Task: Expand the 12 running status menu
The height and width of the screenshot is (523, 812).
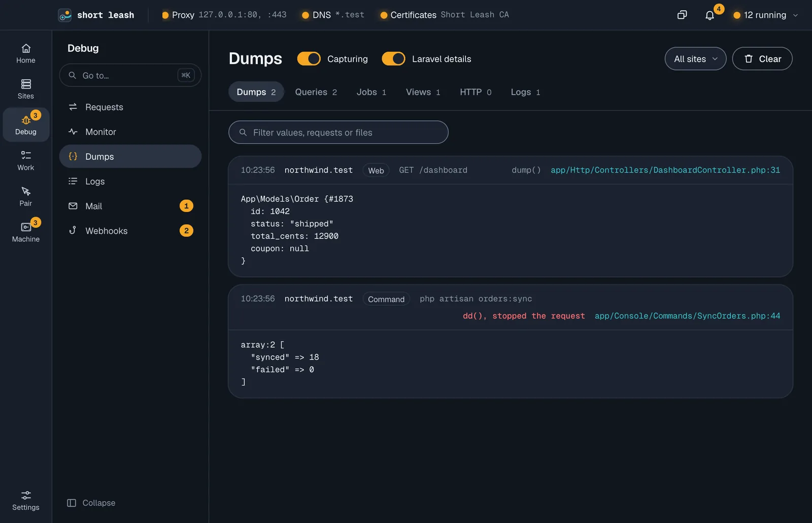Action: coord(766,15)
